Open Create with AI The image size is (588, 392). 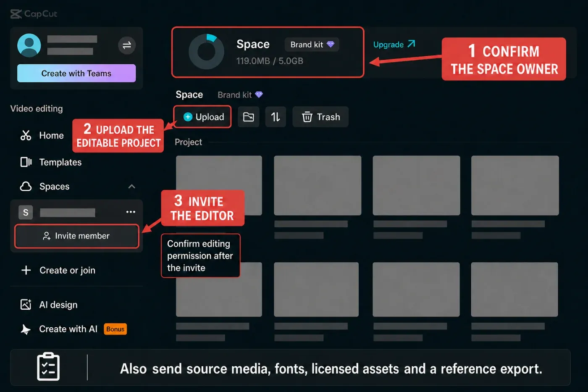point(68,329)
